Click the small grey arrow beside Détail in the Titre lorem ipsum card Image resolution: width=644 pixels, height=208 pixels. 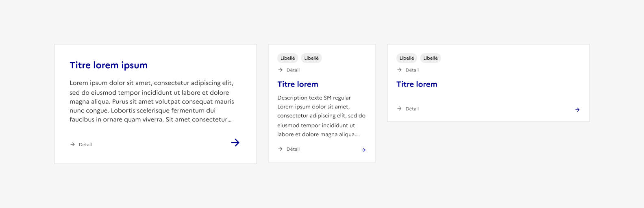pos(72,145)
